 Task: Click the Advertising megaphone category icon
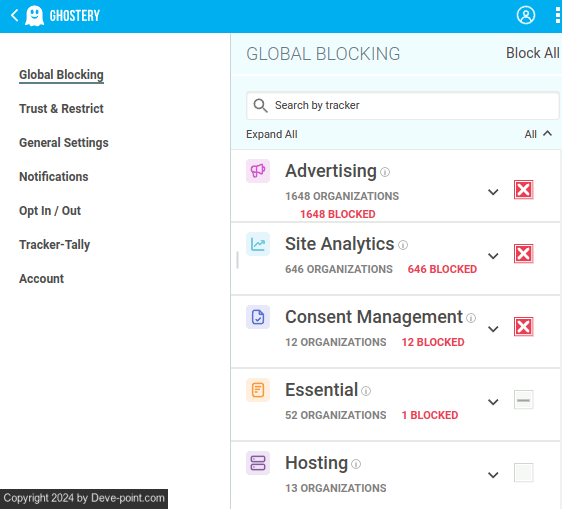pos(258,171)
